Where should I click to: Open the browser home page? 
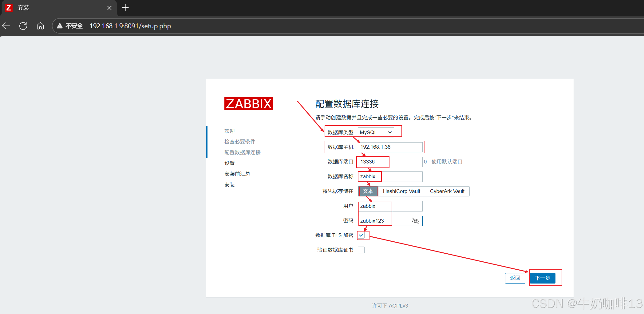40,26
